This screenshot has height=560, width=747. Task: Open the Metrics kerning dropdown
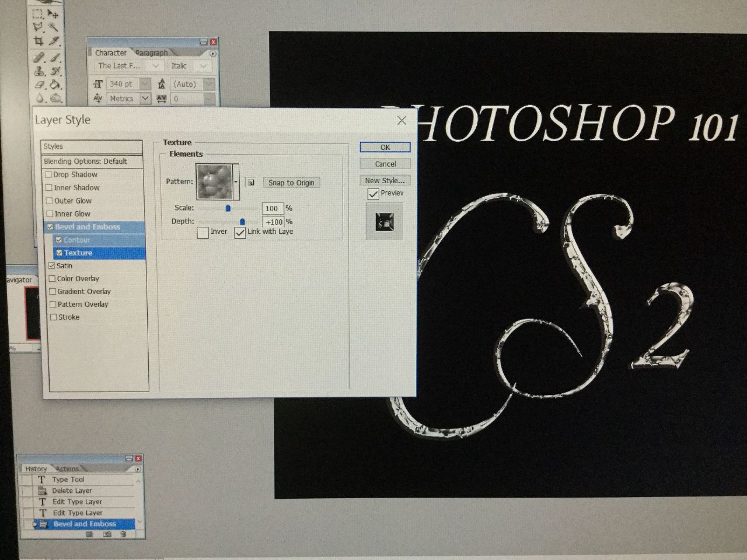click(x=145, y=99)
